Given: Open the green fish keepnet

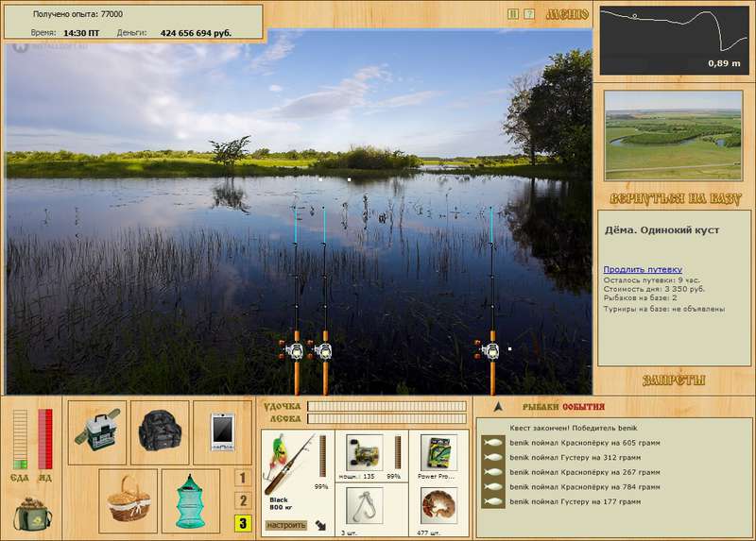Looking at the screenshot, I should [191, 501].
